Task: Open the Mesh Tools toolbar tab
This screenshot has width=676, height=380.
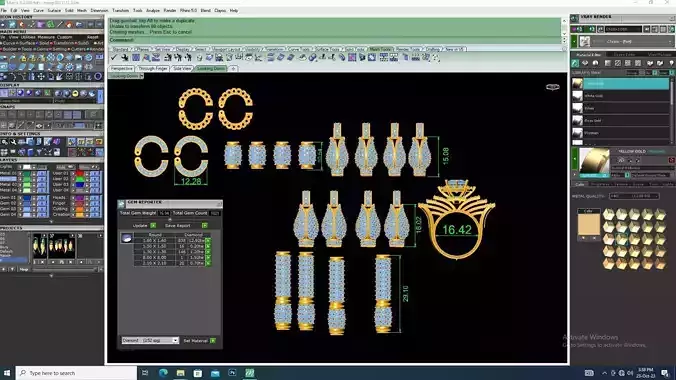Action: coord(380,49)
